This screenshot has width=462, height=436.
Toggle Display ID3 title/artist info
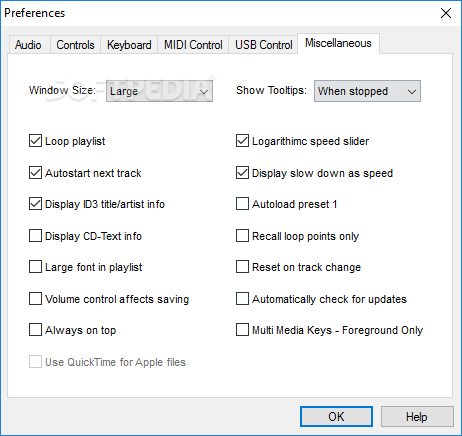click(x=35, y=204)
